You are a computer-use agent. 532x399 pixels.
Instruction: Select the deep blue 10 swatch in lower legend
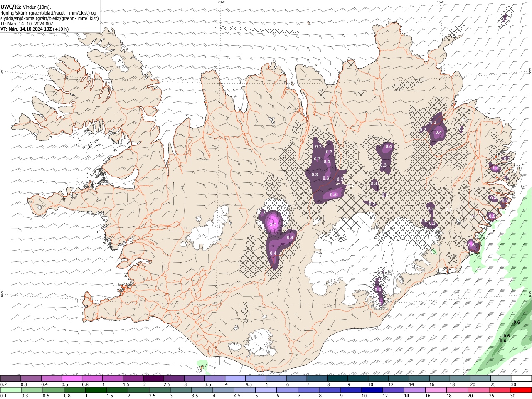point(372,390)
